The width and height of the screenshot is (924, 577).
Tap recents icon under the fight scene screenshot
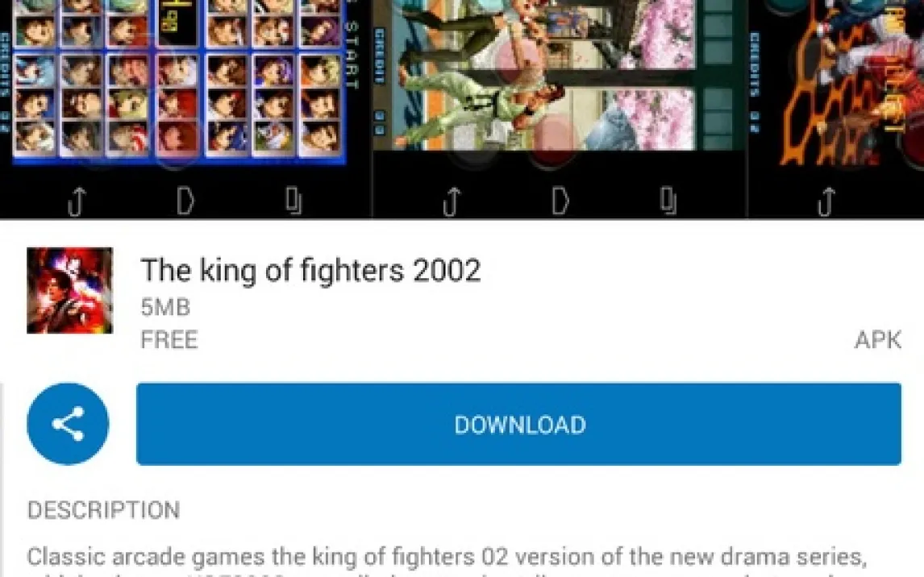point(668,200)
